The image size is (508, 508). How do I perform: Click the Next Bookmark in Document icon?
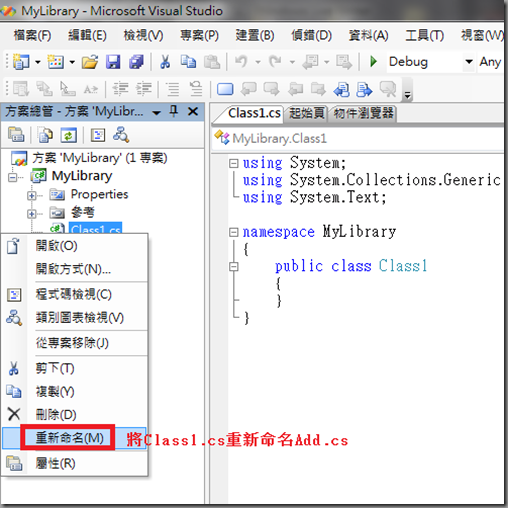364,89
